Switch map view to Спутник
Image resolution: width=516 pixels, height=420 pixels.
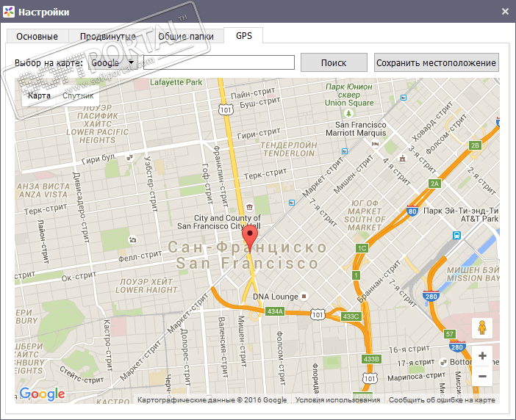point(78,95)
